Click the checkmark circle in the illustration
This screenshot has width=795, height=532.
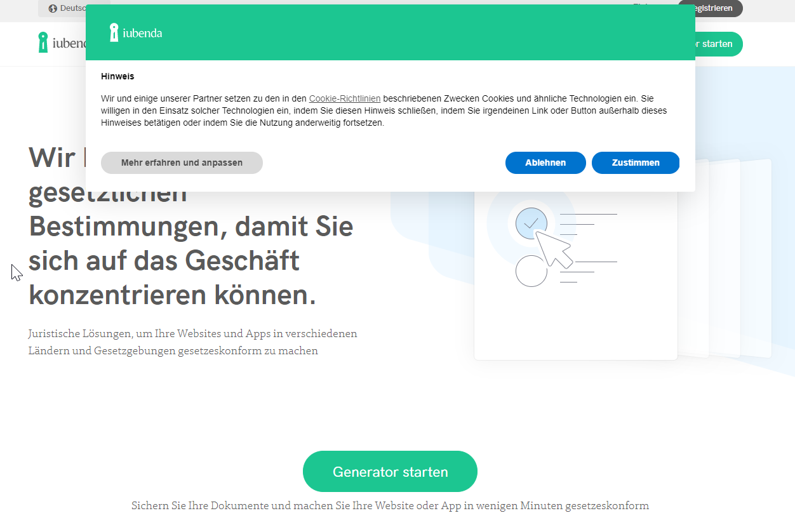[x=532, y=223]
